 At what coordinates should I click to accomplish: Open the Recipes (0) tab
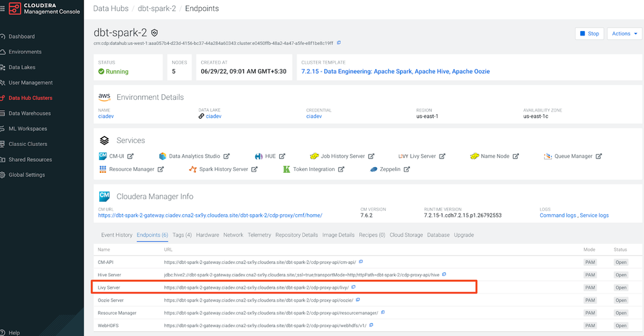coord(372,235)
